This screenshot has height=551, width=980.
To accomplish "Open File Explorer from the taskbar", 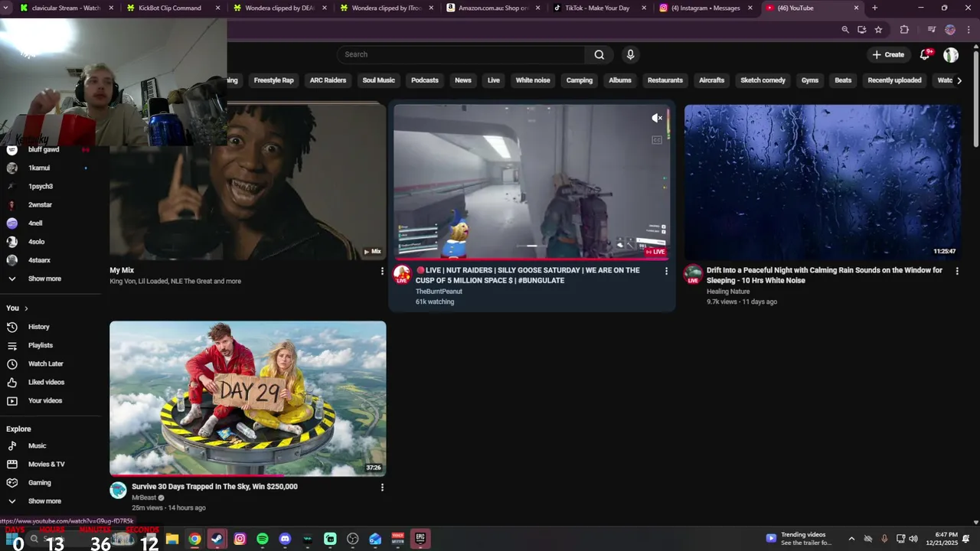I will (172, 539).
